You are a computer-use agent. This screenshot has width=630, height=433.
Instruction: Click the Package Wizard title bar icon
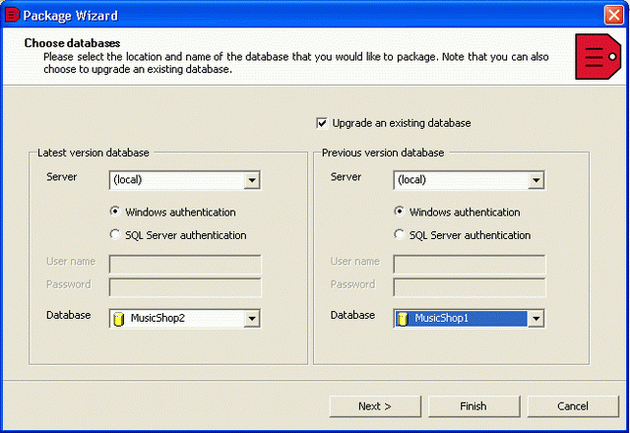point(12,15)
